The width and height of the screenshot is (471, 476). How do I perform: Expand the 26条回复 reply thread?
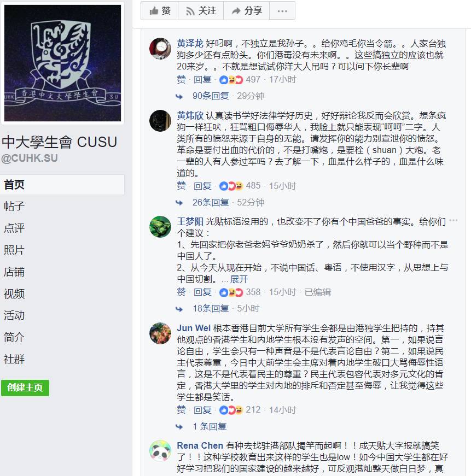click(211, 202)
